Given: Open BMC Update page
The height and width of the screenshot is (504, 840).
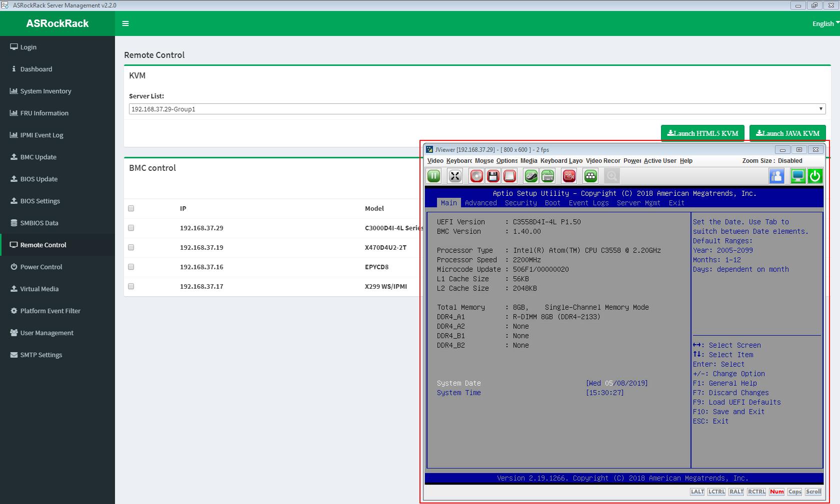Looking at the screenshot, I should tap(57, 157).
